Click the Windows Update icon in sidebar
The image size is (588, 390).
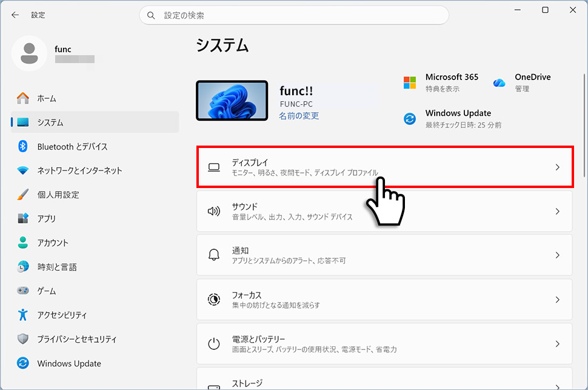pos(23,363)
